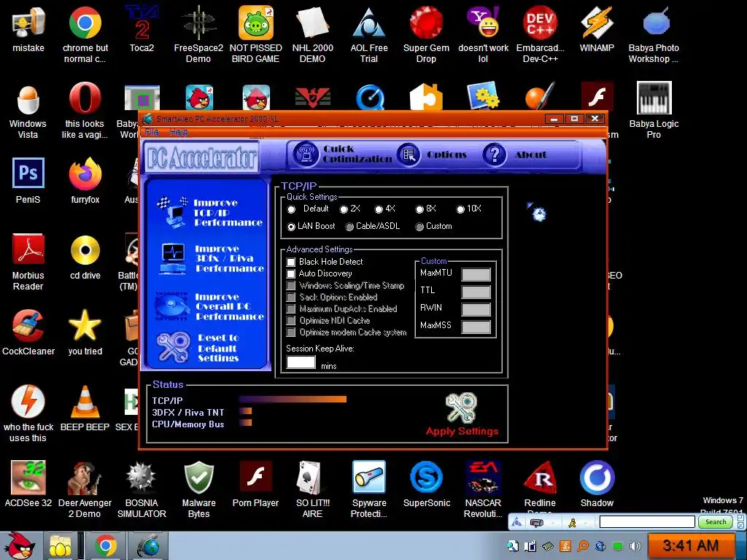Open the BOSNIA SIMULATOR desktop icon
Viewport: 747px width, 560px height.
[x=142, y=489]
